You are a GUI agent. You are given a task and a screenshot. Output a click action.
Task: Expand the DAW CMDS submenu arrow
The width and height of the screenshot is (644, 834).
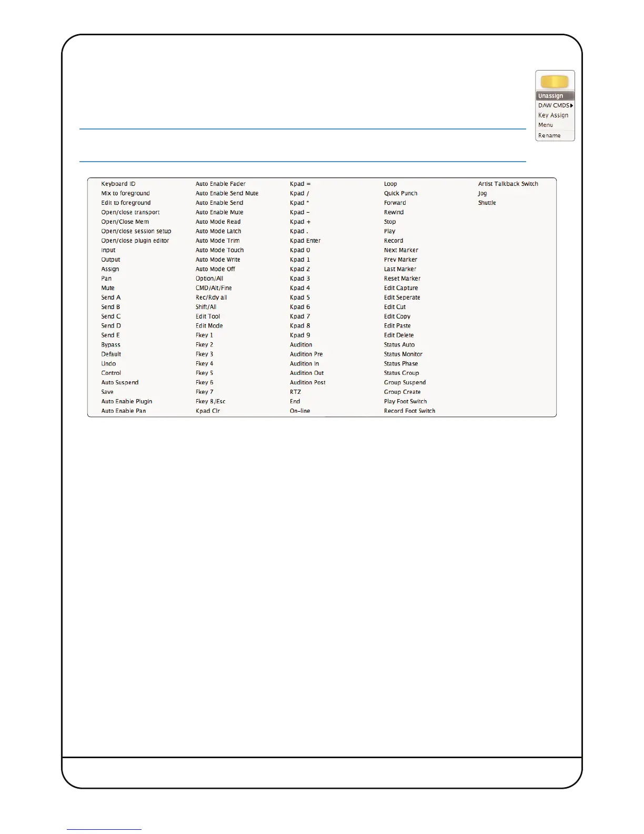572,105
